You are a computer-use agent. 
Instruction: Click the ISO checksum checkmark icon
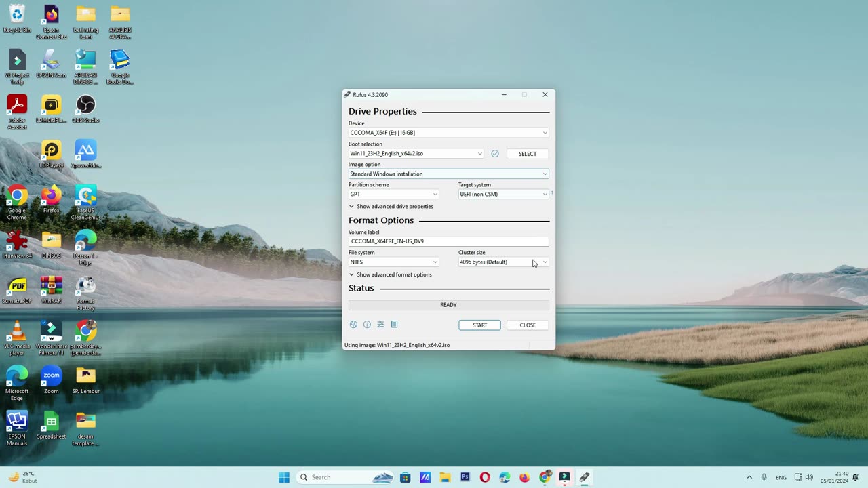495,154
